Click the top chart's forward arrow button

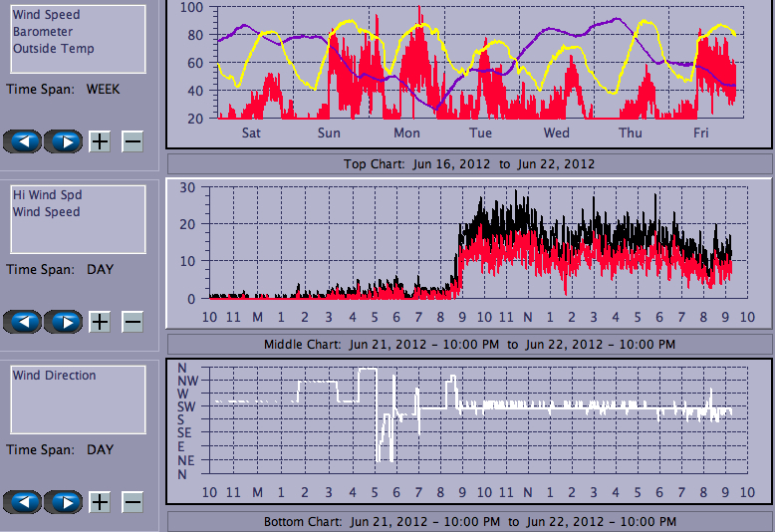pos(63,141)
